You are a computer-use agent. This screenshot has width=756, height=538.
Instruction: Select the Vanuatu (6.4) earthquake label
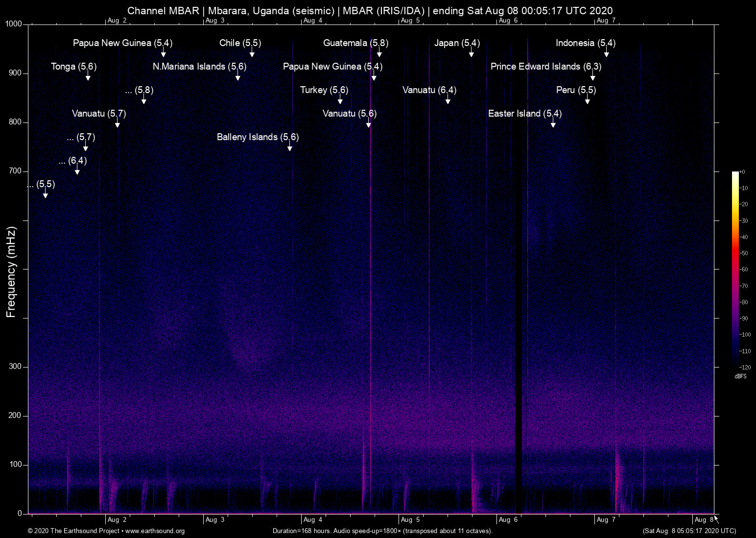[429, 90]
